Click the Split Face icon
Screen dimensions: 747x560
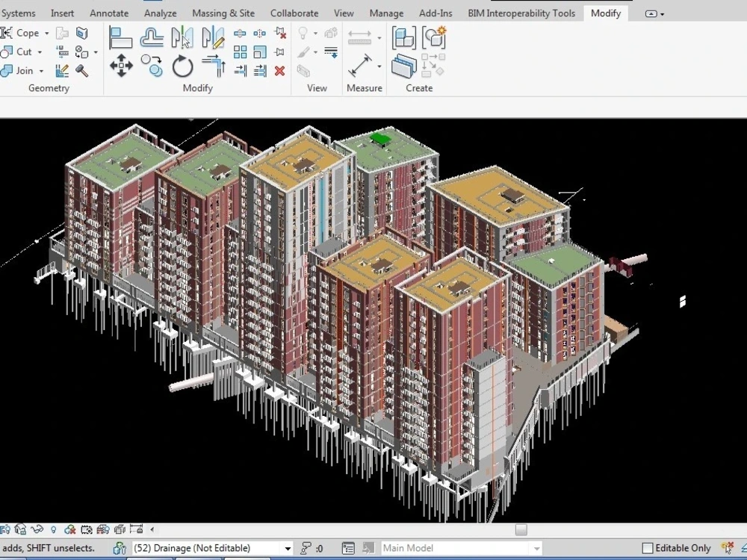tap(82, 33)
